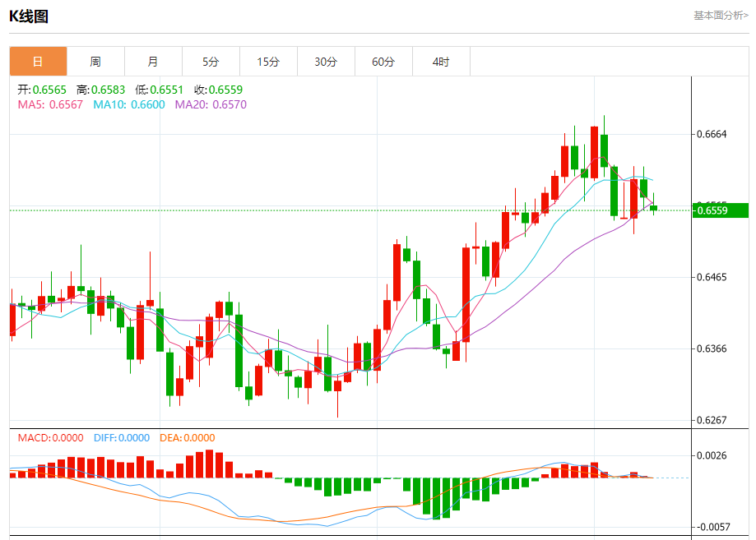The width and height of the screenshot is (756, 540).
Task: Click the 高:0.6583 high price value
Action: (100, 90)
